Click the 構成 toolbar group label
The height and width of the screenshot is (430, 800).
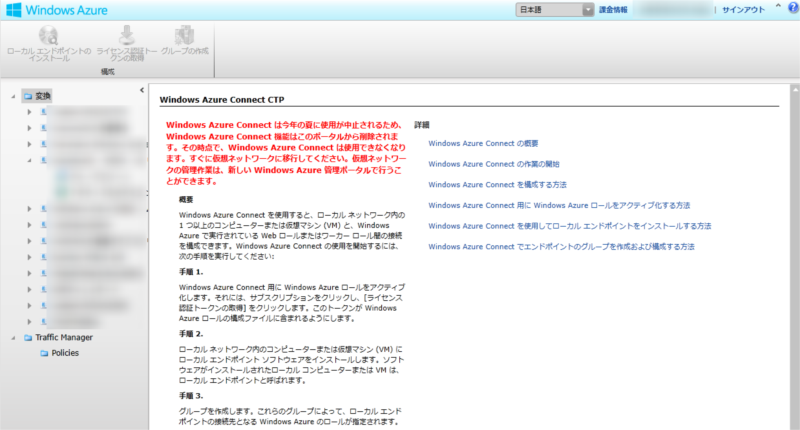(108, 71)
